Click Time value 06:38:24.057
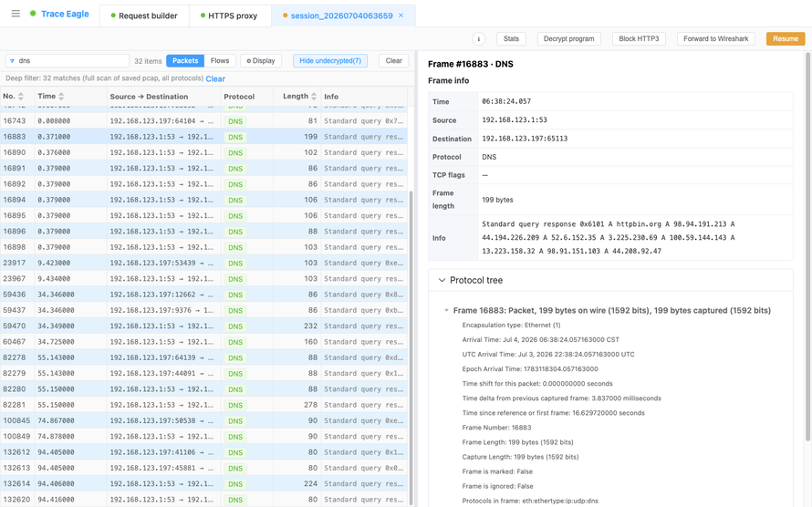Image resolution: width=812 pixels, height=507 pixels. coord(506,101)
